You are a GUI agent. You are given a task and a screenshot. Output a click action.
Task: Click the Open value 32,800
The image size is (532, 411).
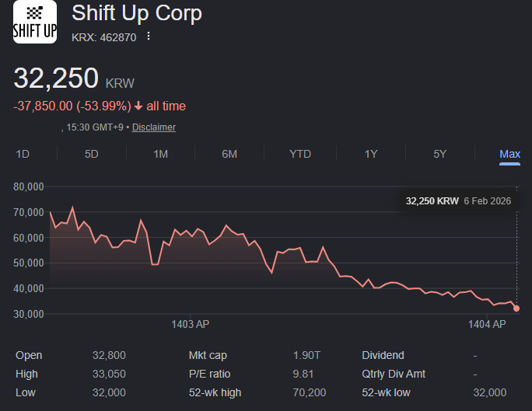(x=109, y=355)
